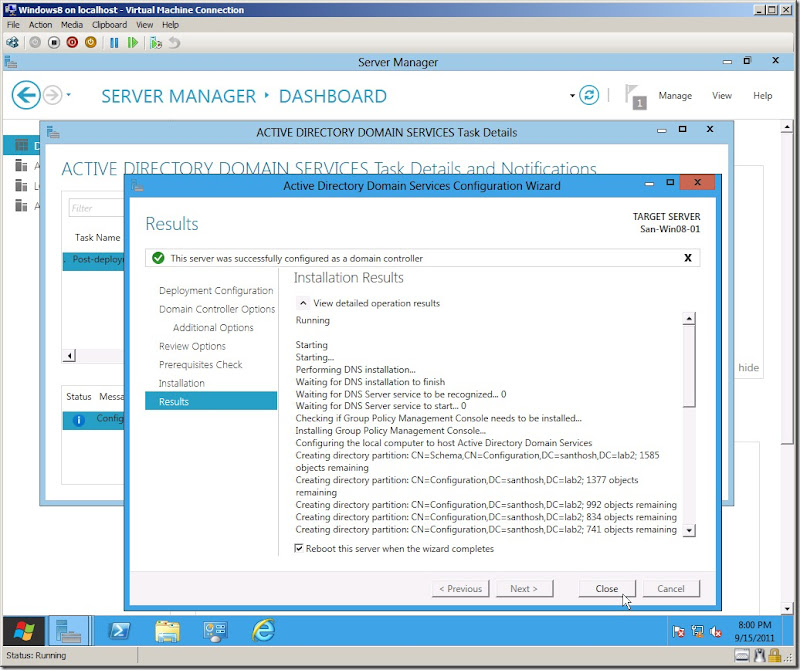Click the Filter field in Task Details window
The height and width of the screenshot is (670, 800).
pos(96,208)
